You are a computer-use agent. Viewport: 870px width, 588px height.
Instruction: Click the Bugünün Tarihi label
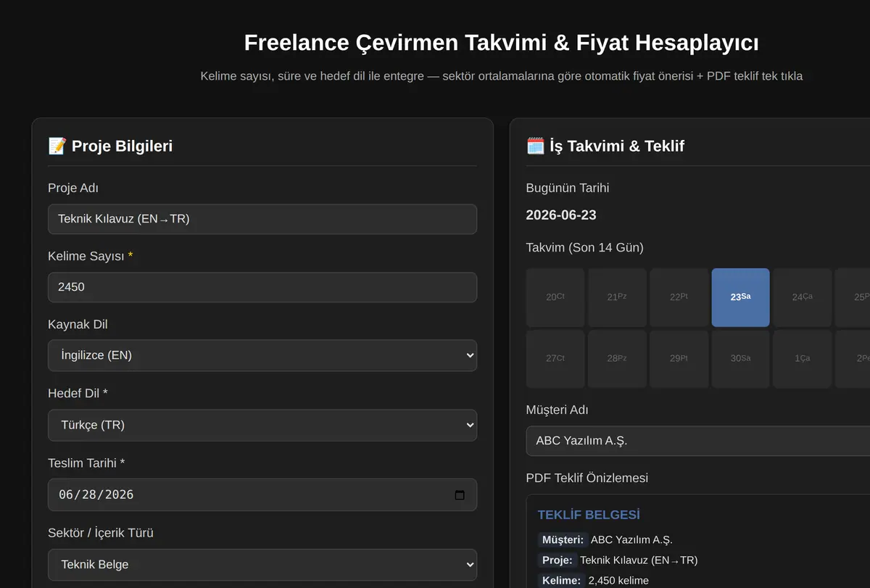[x=568, y=189]
